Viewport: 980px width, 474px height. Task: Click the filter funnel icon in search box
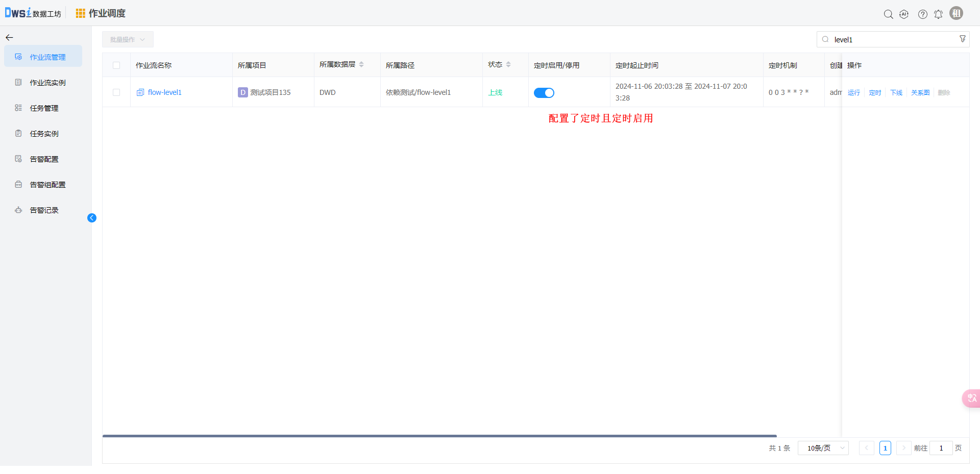pos(962,39)
